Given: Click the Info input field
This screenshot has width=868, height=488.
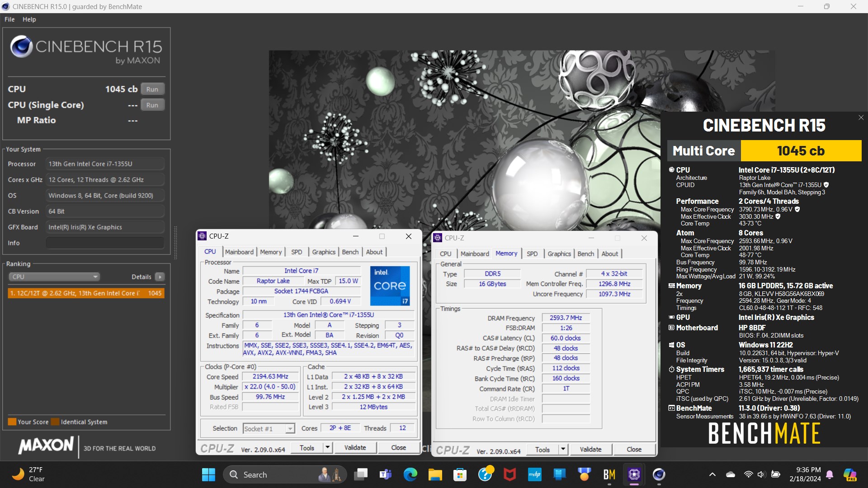Looking at the screenshot, I should pos(105,243).
